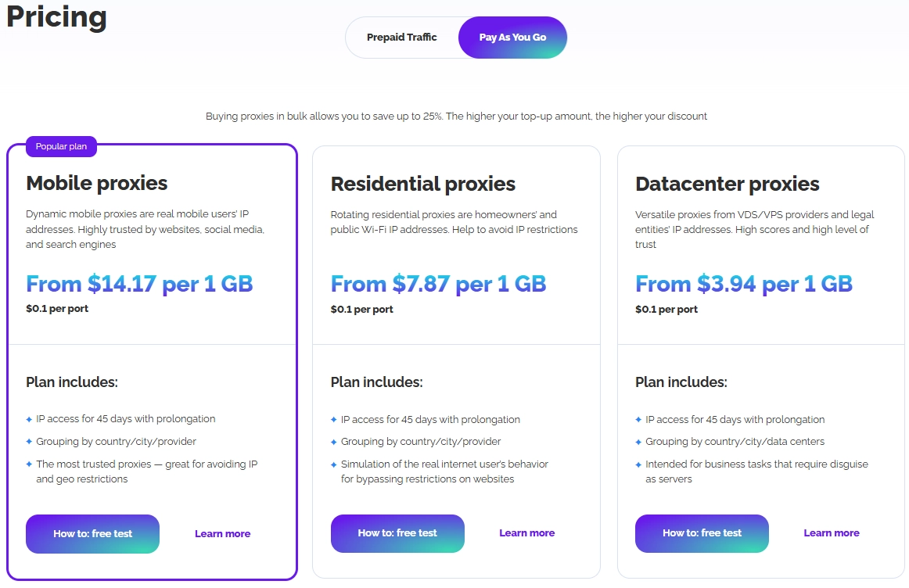
Task: Select the Pay As You Go option
Action: point(512,38)
